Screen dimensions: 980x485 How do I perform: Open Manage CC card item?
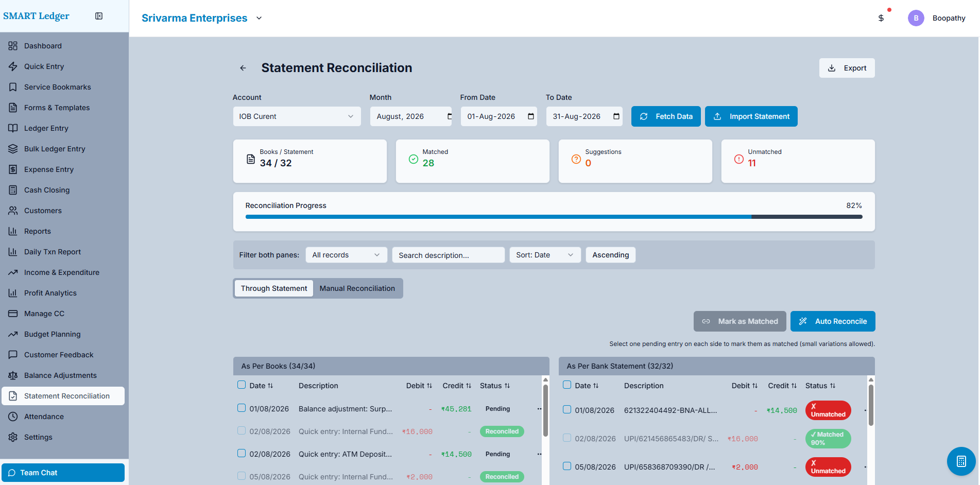[64, 314]
